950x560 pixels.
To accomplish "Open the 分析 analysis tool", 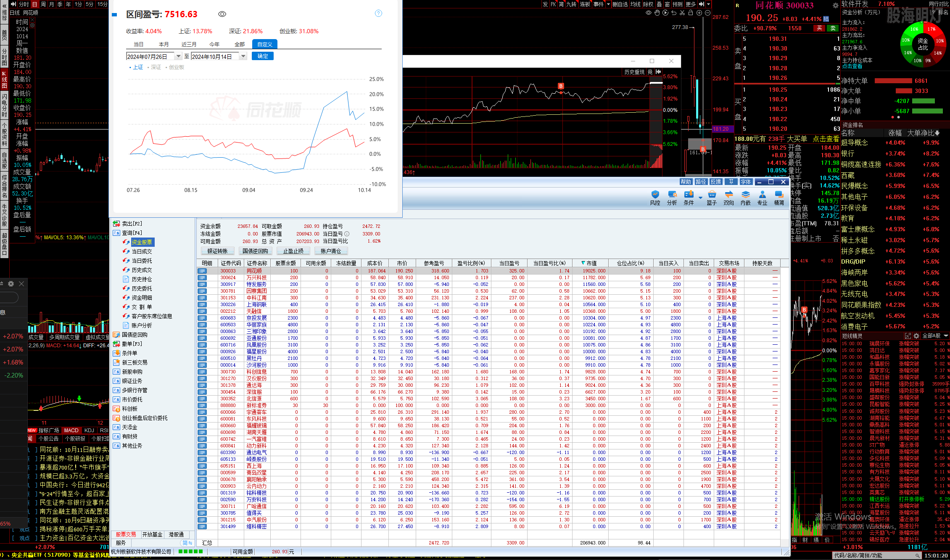I will 672,198.
